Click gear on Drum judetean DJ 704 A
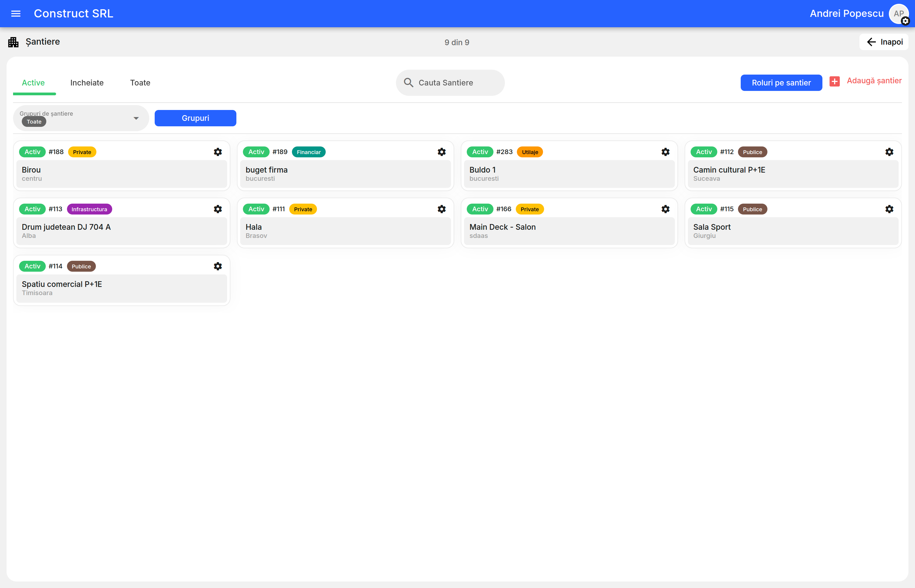This screenshot has width=915, height=588. point(218,209)
